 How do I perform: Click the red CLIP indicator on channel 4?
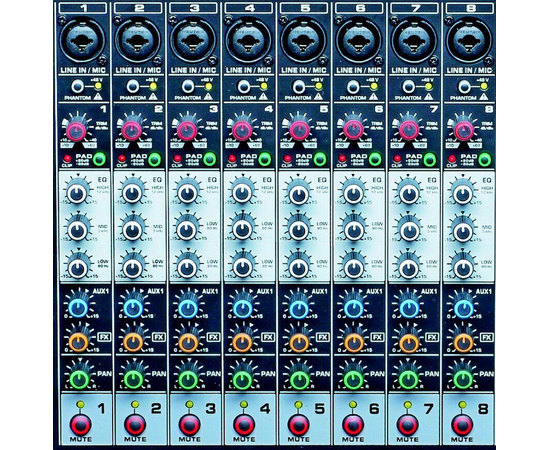pyautogui.click(x=232, y=158)
